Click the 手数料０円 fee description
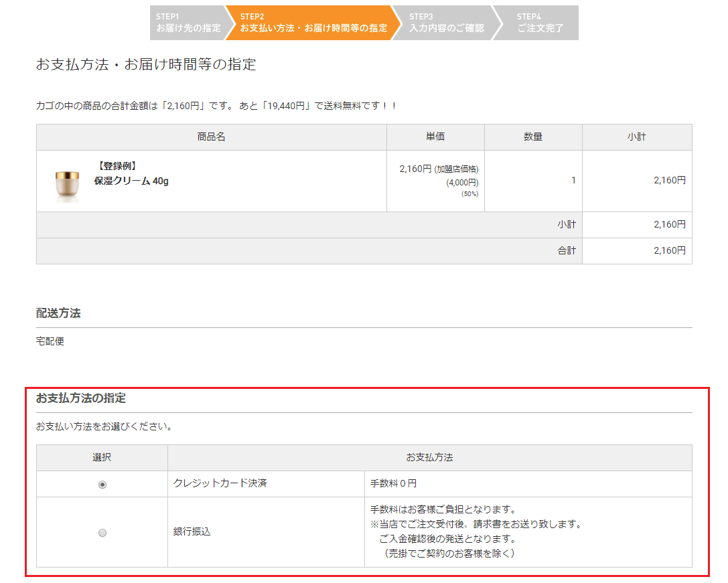This screenshot has width=728, height=583. click(393, 483)
